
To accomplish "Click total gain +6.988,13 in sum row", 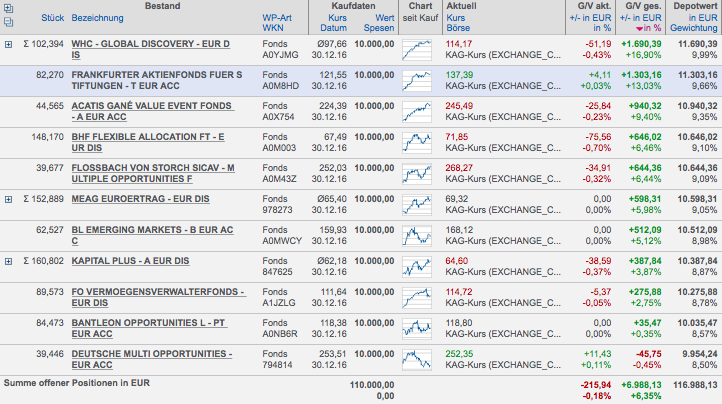I will pyautogui.click(x=641, y=385).
